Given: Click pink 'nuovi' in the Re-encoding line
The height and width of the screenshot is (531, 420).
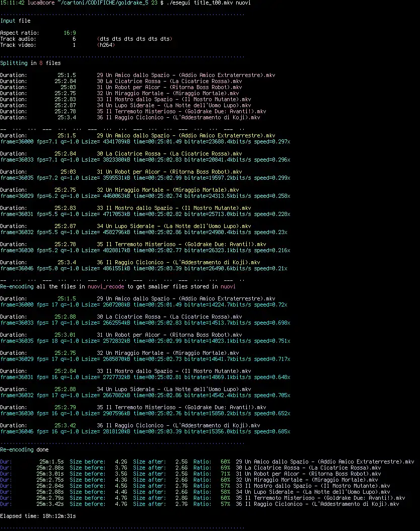Looking at the screenshot, I should [x=228, y=286].
